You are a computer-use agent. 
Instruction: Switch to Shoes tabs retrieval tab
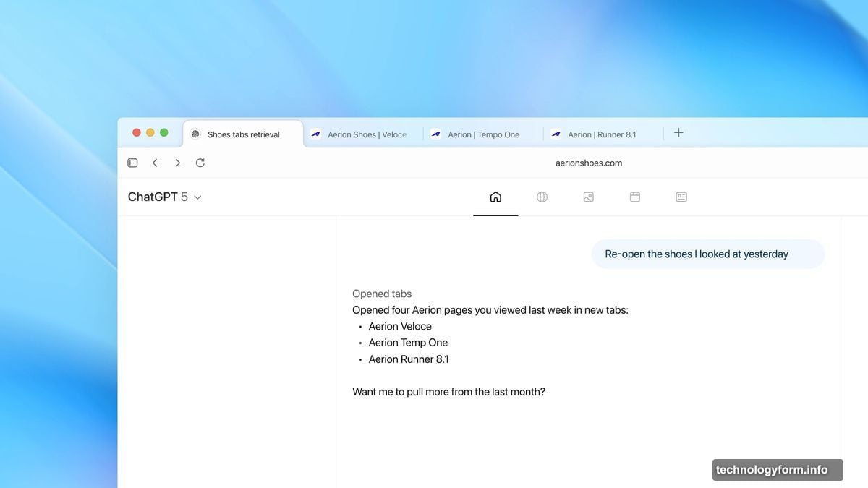[243, 134]
